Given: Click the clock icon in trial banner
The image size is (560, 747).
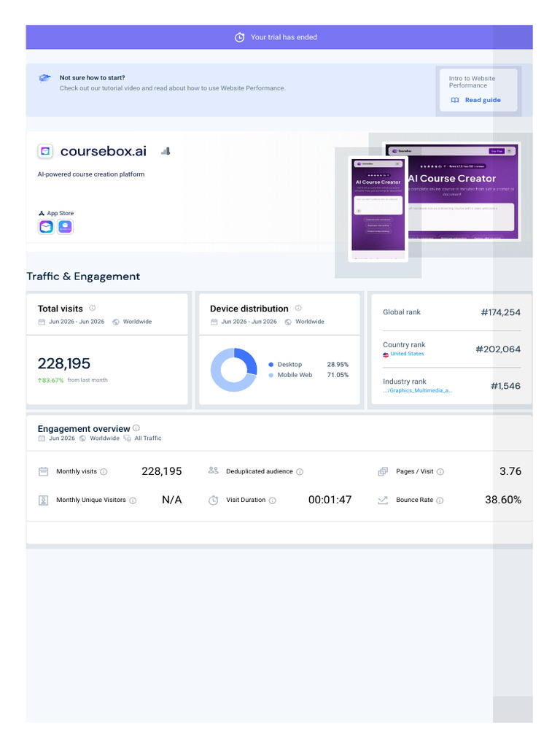Looking at the screenshot, I should pyautogui.click(x=239, y=37).
